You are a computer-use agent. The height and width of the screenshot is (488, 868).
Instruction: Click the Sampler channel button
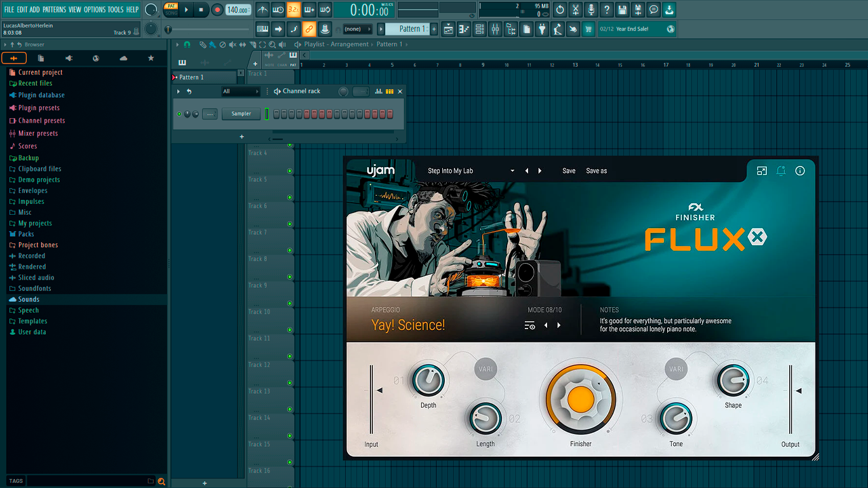click(241, 114)
